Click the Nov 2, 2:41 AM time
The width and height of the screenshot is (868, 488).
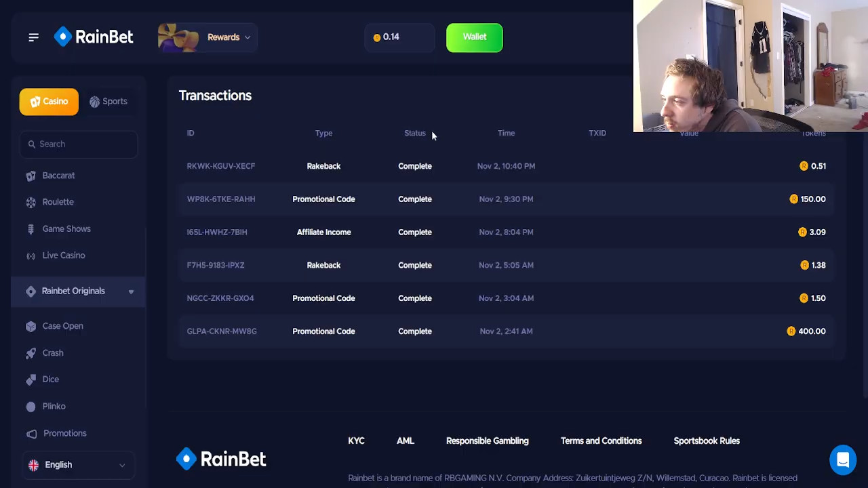pyautogui.click(x=506, y=331)
